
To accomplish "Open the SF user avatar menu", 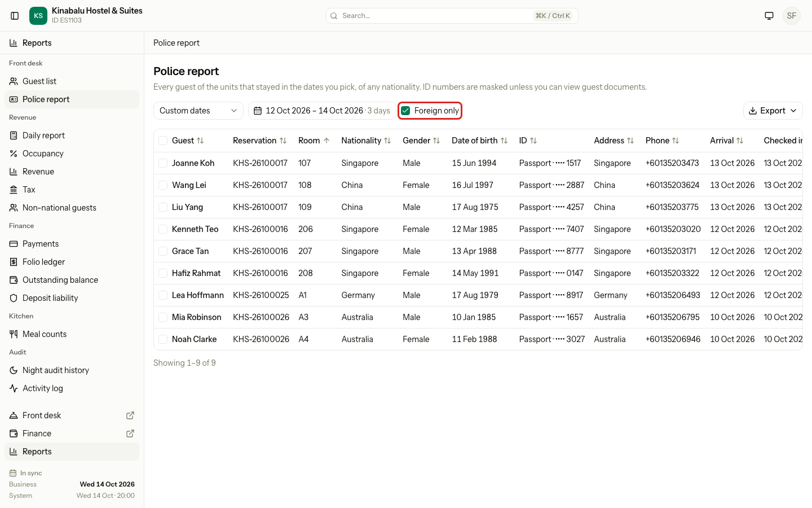I will [792, 16].
